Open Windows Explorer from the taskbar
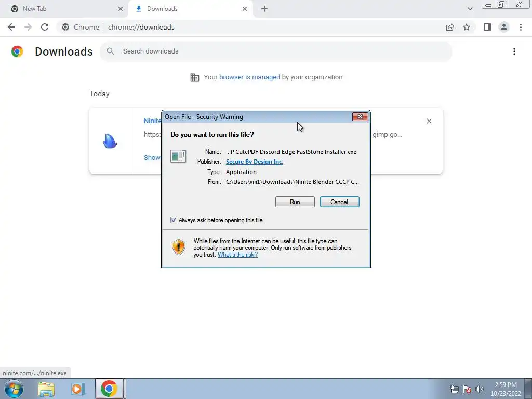This screenshot has width=532, height=399. tap(46, 389)
